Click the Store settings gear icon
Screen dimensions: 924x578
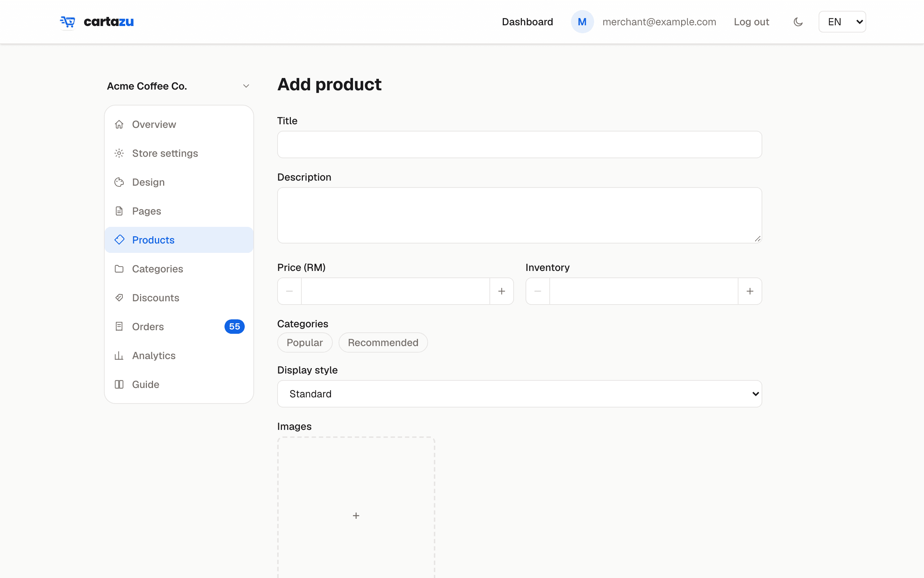tap(119, 153)
